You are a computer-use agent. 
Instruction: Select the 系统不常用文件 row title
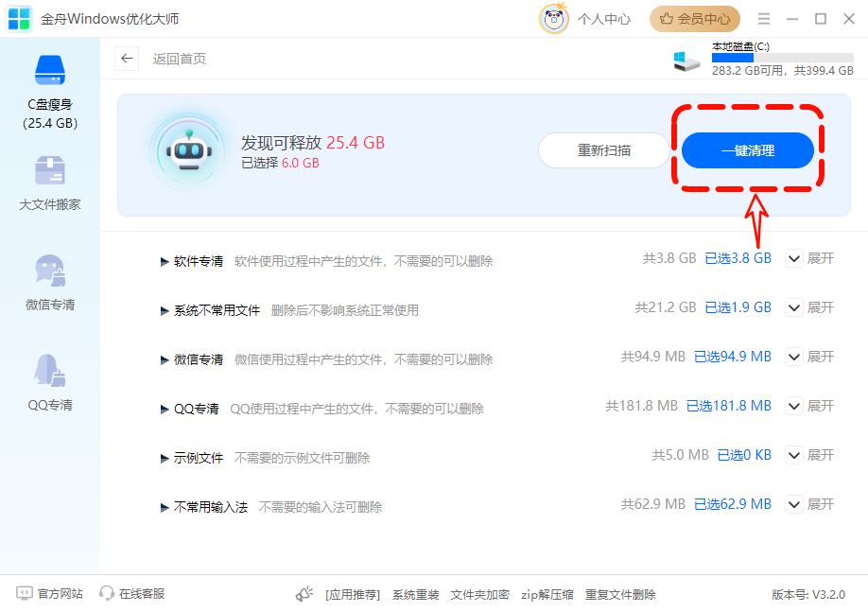click(217, 310)
